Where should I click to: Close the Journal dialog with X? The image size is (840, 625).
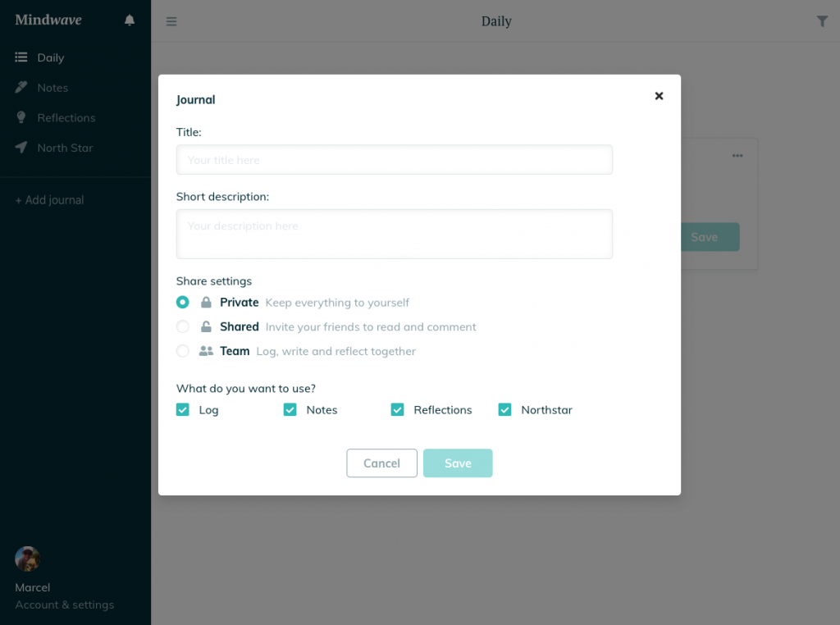coord(659,96)
